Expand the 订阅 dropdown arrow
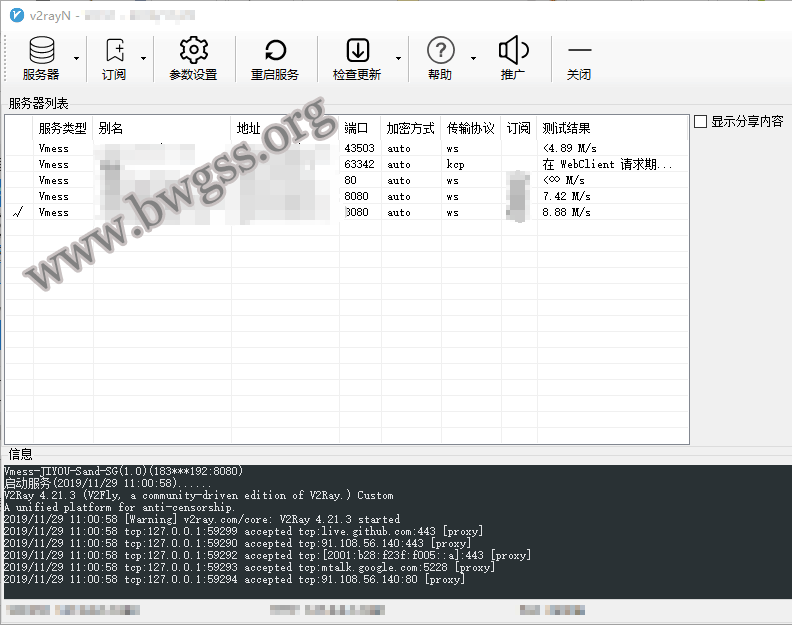The image size is (792, 625). pos(143,59)
